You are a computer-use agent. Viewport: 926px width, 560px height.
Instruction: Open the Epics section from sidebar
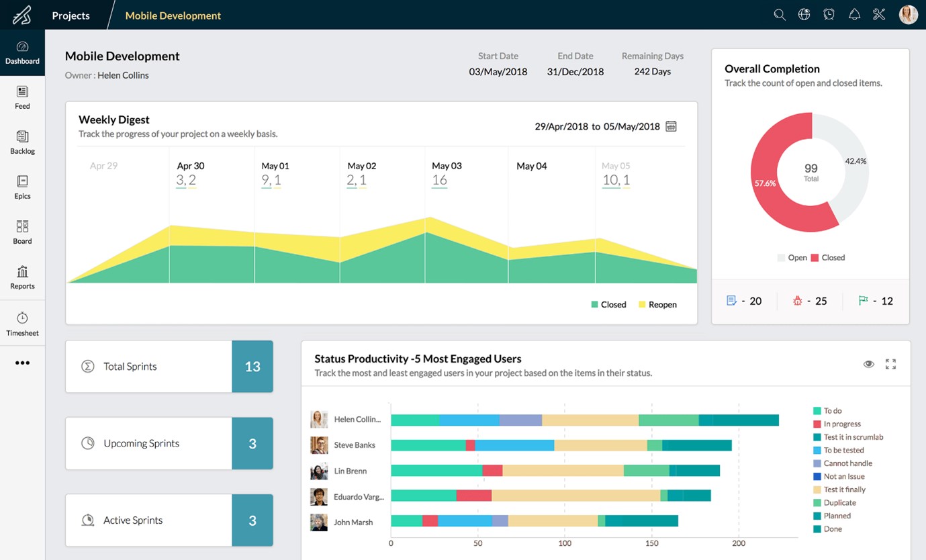pyautogui.click(x=22, y=185)
